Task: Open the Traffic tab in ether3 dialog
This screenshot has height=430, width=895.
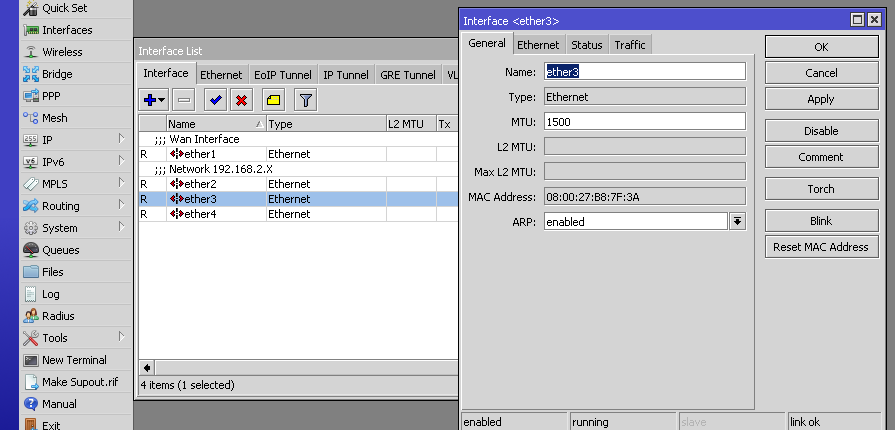Action: click(x=630, y=45)
